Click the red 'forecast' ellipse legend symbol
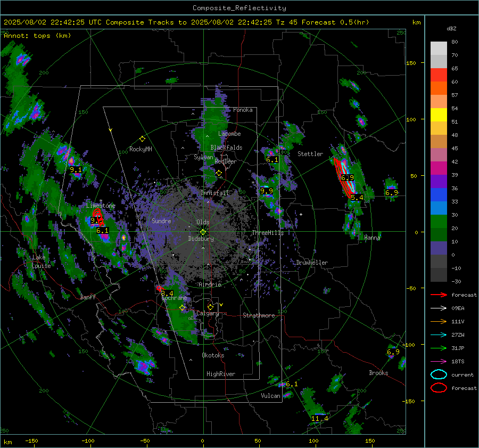This screenshot has height=448, width=479. click(x=439, y=388)
